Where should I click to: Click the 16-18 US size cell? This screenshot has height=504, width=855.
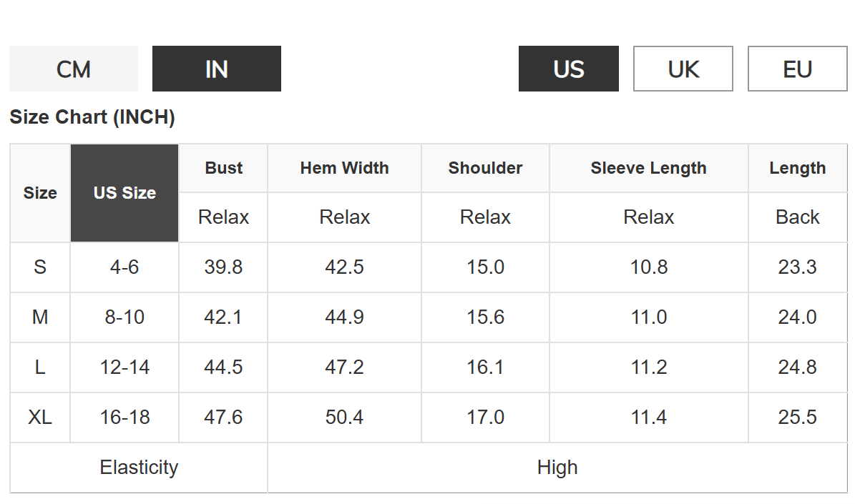pos(124,417)
